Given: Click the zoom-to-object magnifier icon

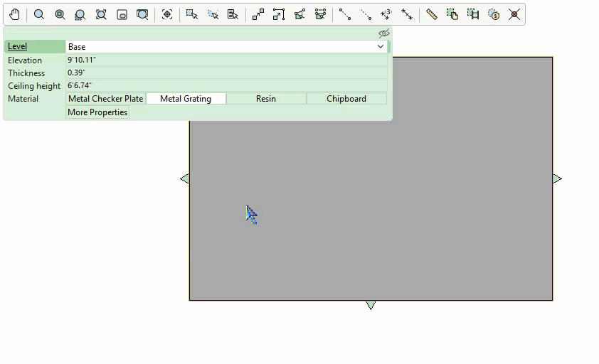Looking at the screenshot, I should 60,14.
